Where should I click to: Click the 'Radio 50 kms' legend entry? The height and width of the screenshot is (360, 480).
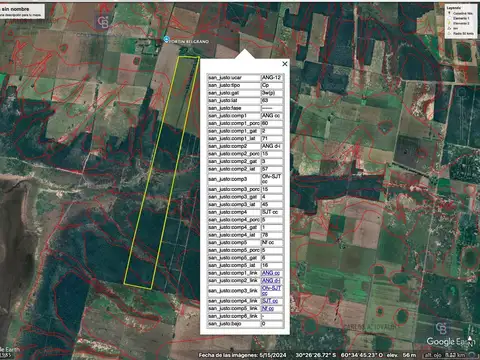(463, 34)
